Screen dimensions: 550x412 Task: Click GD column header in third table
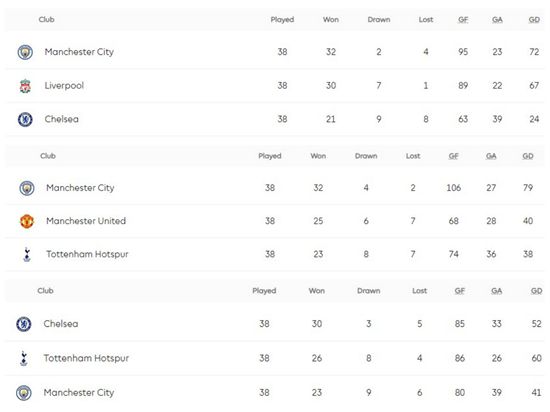pos(536,291)
